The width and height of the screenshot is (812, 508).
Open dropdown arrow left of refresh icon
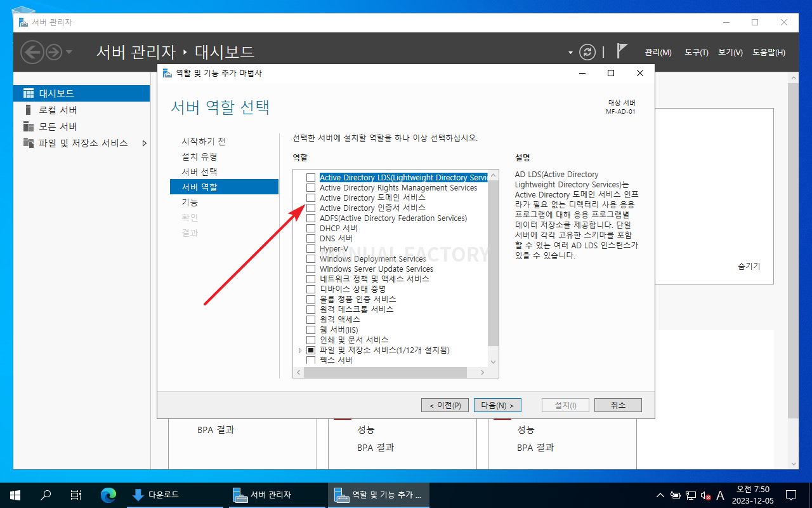coord(570,53)
